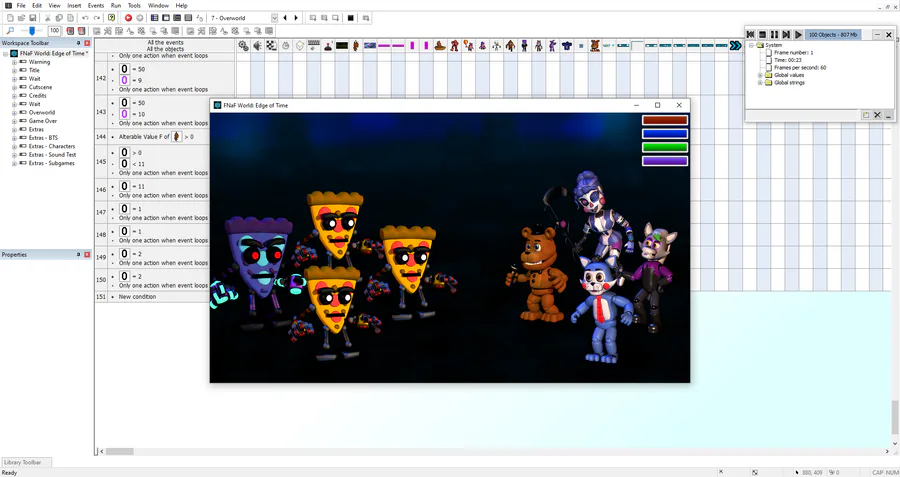Close the Workspace Toolbar panel
This screenshot has height=477, width=900.
pos(87,43)
